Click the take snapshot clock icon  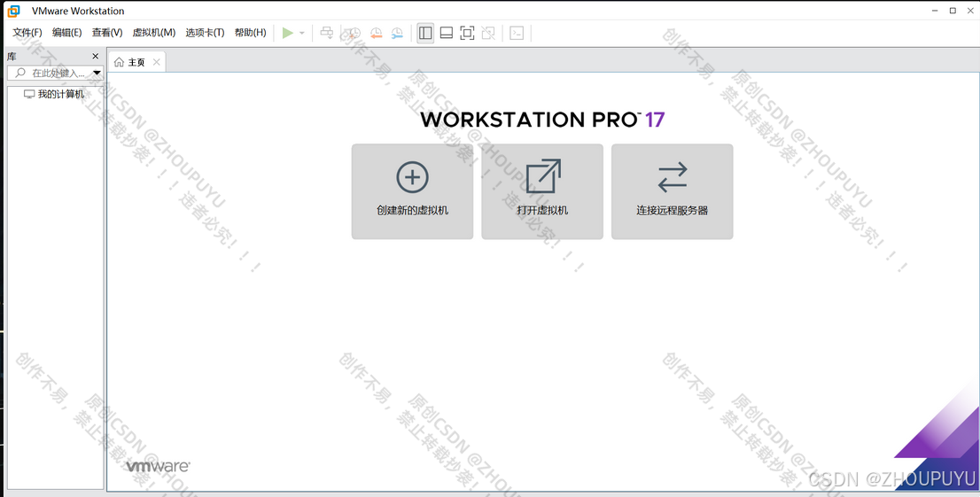click(354, 33)
